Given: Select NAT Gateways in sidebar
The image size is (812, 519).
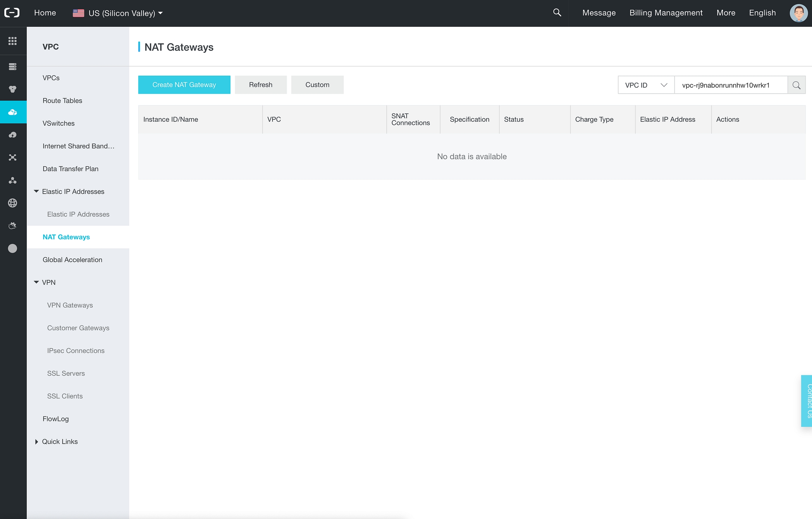Looking at the screenshot, I should coord(66,237).
